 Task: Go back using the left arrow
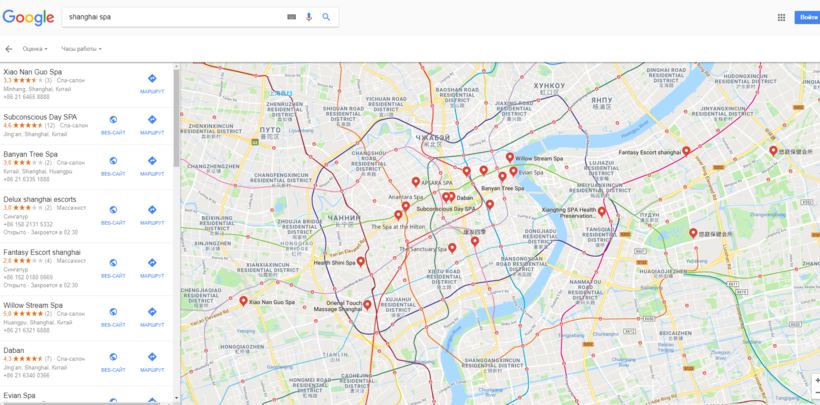point(9,48)
